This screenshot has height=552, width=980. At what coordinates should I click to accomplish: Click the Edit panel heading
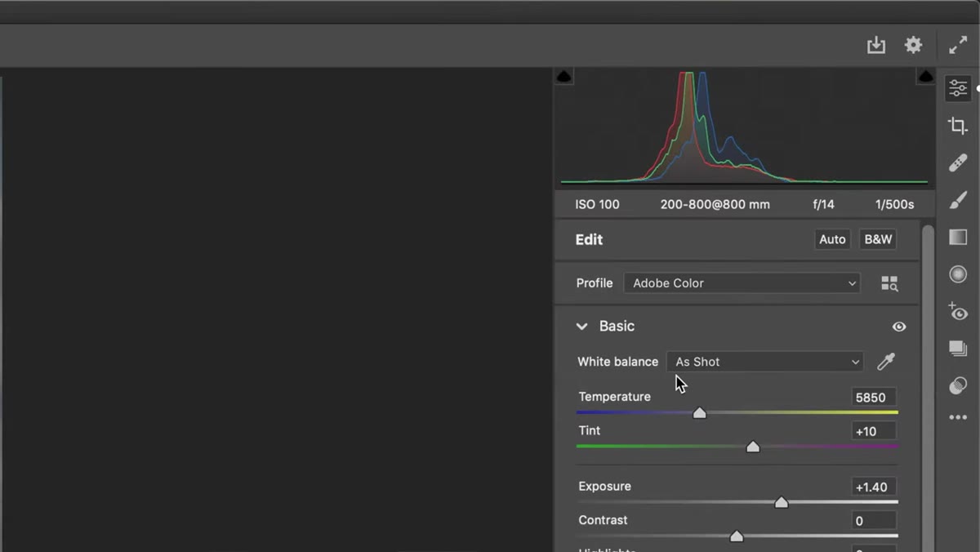coord(589,239)
